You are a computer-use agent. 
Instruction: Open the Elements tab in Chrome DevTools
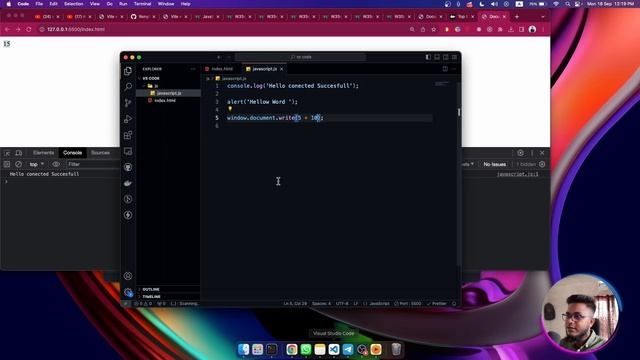43,153
